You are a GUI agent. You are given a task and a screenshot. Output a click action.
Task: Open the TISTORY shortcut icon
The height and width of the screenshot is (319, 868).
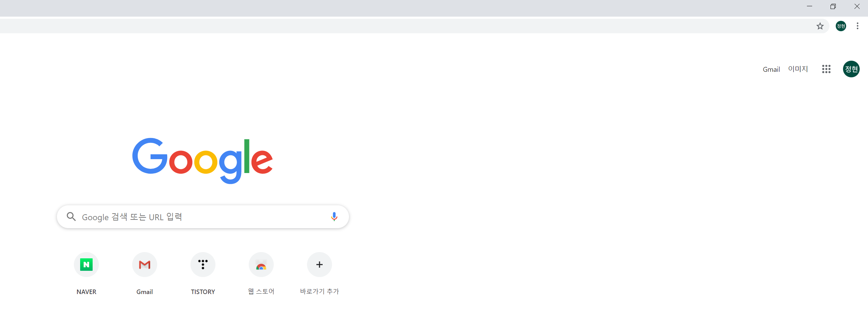[x=203, y=265]
